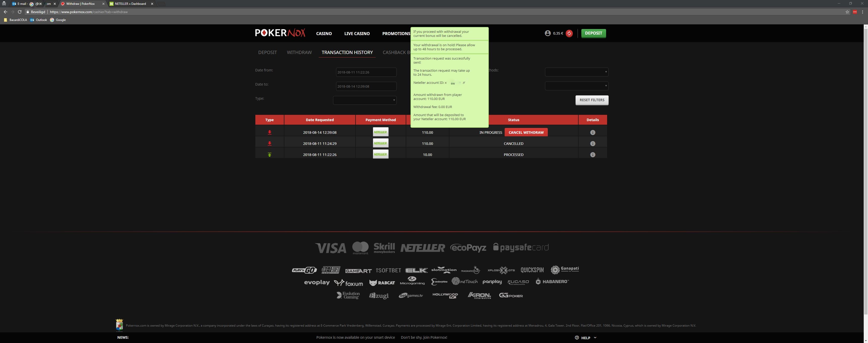The width and height of the screenshot is (868, 343).
Task: Expand the Type filter dropdown
Action: (x=365, y=100)
